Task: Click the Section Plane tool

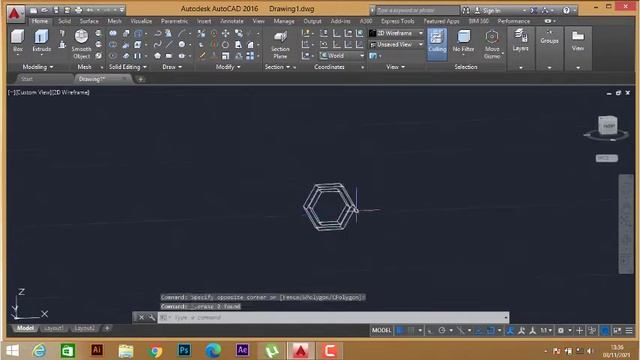Action: point(280,44)
